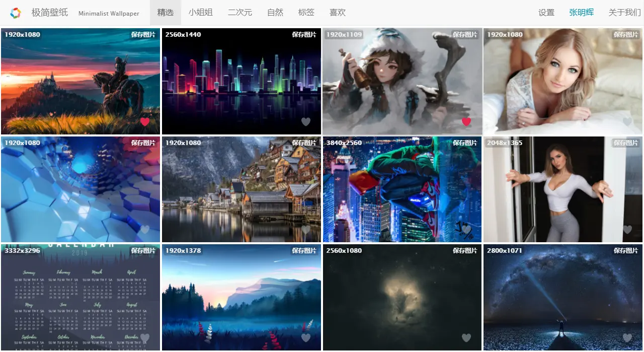Click the 3332x3296 resolution label
Image resolution: width=644 pixels, height=352 pixels.
click(22, 251)
